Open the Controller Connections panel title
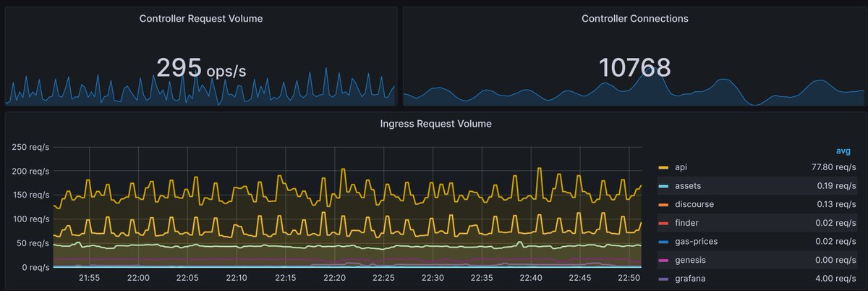Viewport: 868px width, 291px height. click(634, 19)
